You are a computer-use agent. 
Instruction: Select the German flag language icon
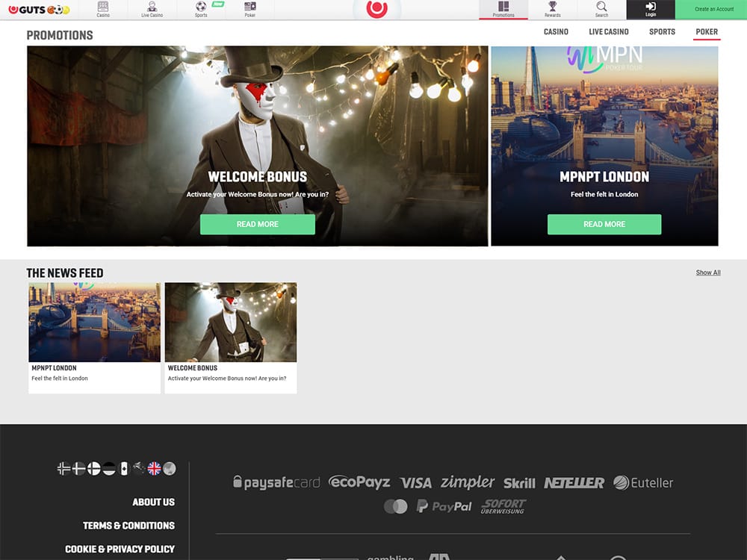(x=109, y=469)
